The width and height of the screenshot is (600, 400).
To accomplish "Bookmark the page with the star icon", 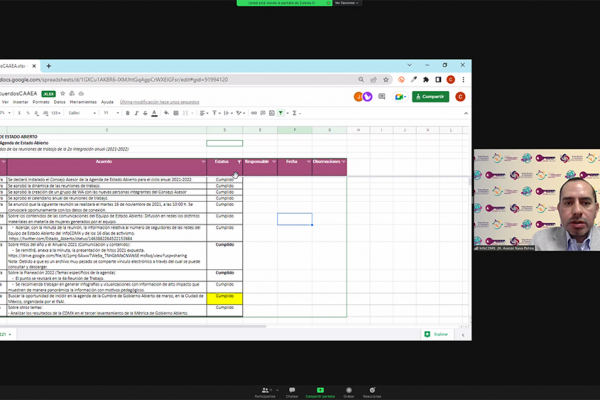I will click(386, 80).
